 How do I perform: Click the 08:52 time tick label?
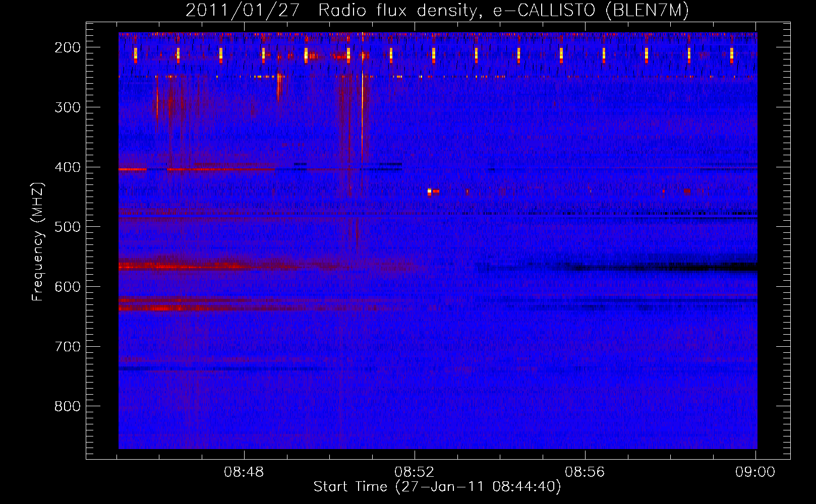click(415, 472)
